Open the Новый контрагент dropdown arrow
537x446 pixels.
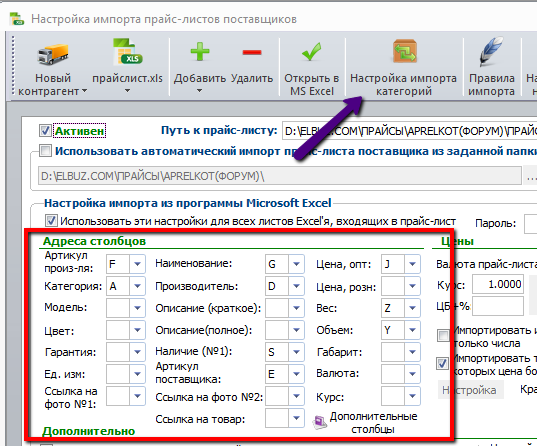click(x=84, y=91)
